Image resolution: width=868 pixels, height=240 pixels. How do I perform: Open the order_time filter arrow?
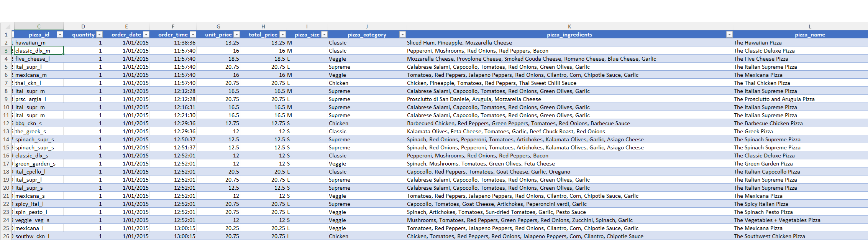point(193,35)
